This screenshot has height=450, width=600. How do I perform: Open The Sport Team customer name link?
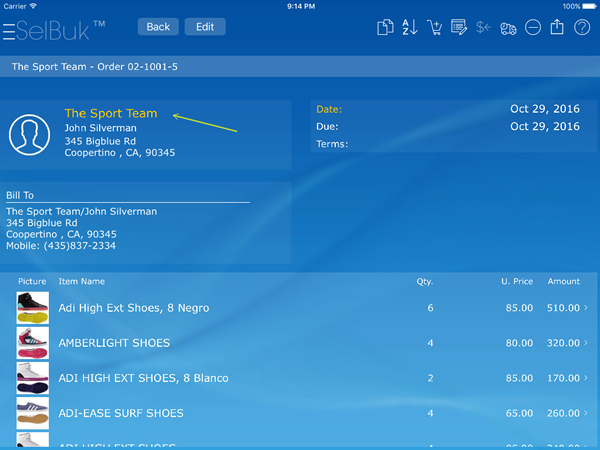(x=111, y=114)
